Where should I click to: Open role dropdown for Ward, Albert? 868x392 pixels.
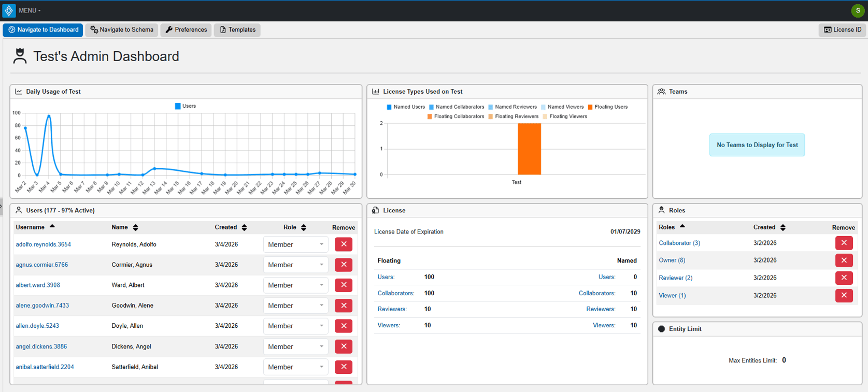[x=295, y=285]
